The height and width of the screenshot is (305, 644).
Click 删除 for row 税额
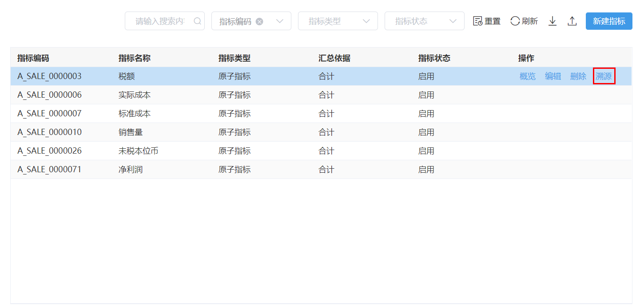pos(578,76)
